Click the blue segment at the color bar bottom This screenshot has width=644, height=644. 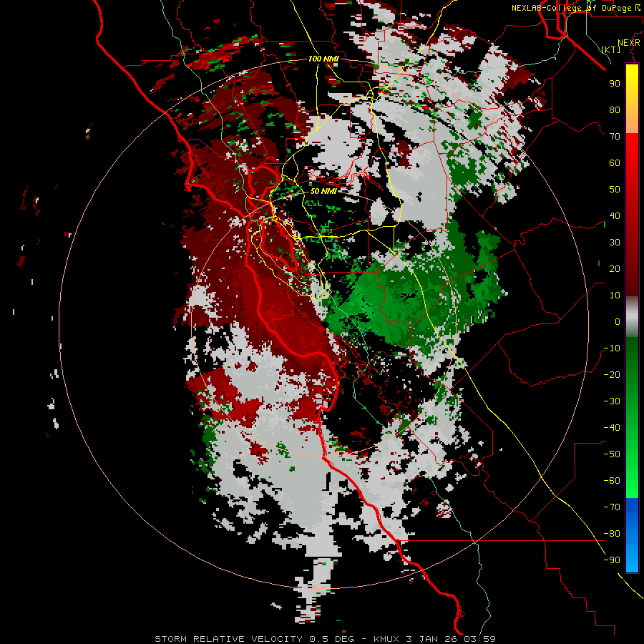pos(632,535)
